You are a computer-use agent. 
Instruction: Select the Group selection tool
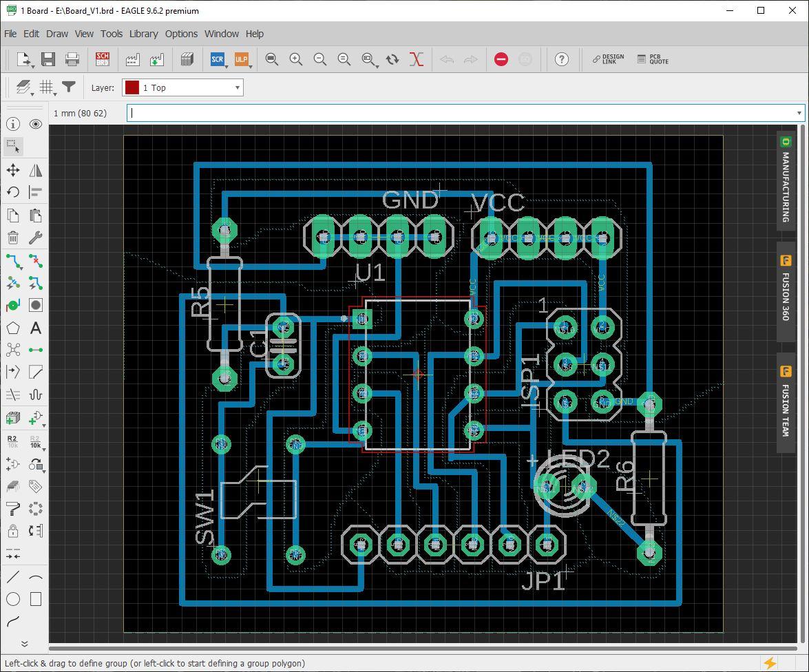tap(13, 147)
